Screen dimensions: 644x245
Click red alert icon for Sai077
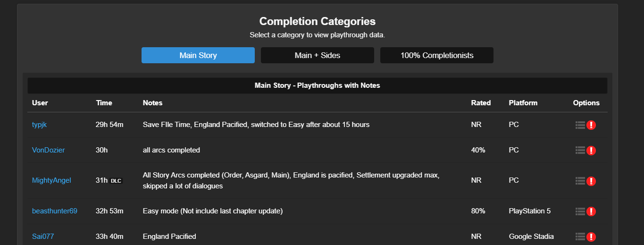tap(591, 237)
